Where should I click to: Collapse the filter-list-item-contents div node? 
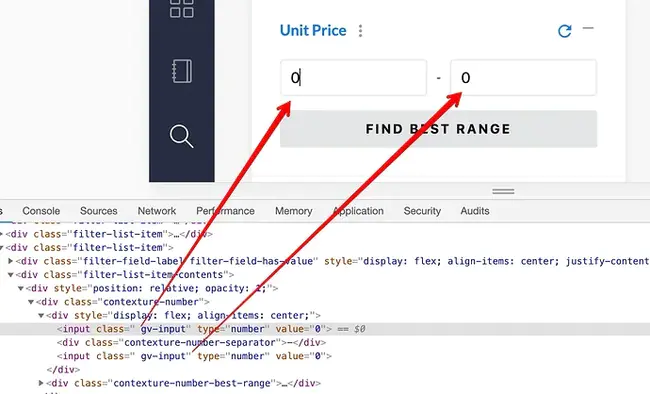click(x=11, y=275)
